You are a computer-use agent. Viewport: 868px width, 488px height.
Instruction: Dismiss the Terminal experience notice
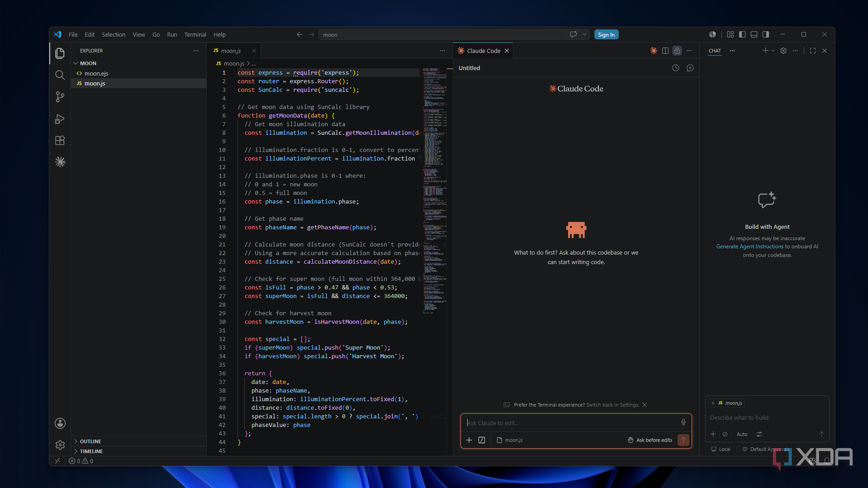tap(645, 405)
